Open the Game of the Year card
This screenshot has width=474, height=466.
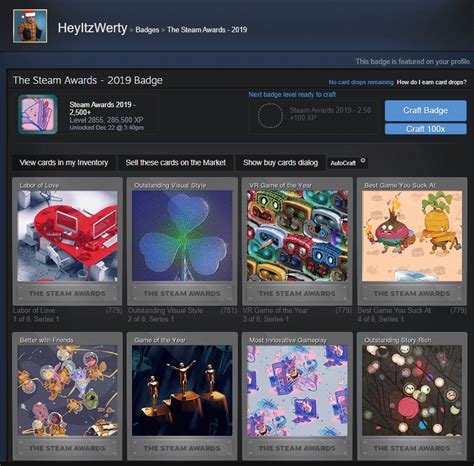click(x=182, y=396)
